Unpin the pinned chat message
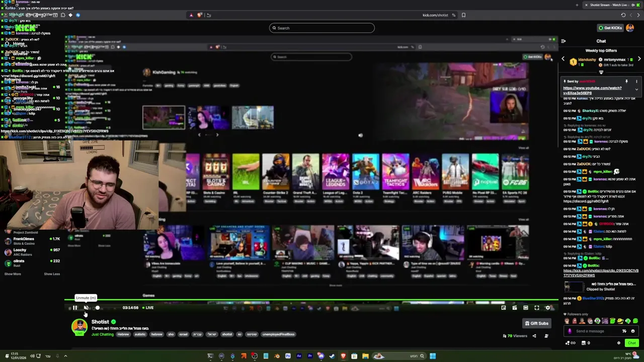The width and height of the screenshot is (644, 362). pyautogui.click(x=626, y=81)
